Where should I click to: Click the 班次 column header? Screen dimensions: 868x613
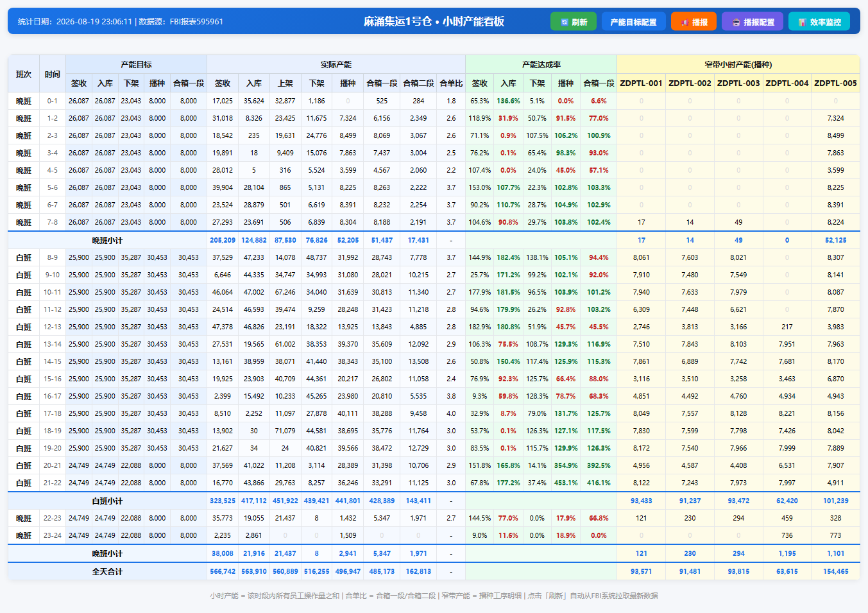tap(24, 74)
